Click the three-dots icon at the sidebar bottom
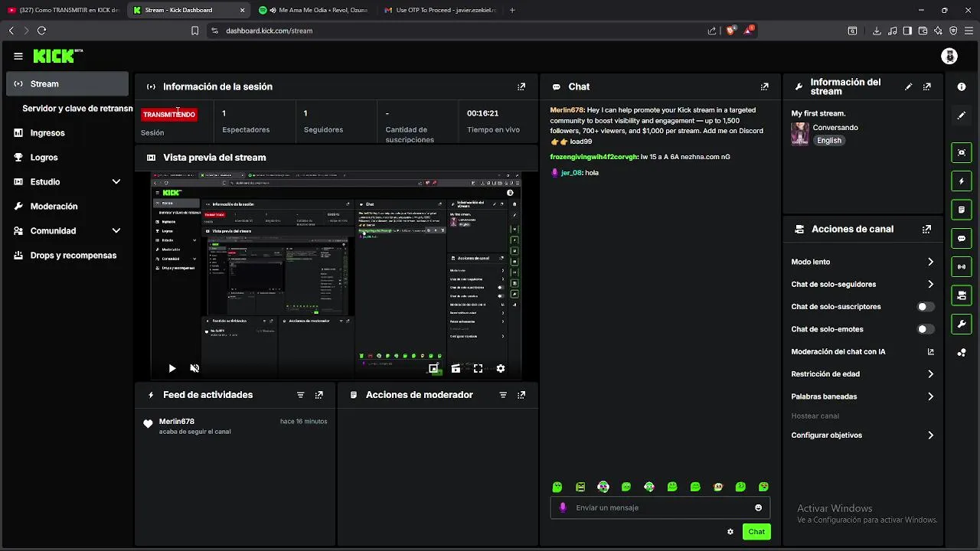 962,353
